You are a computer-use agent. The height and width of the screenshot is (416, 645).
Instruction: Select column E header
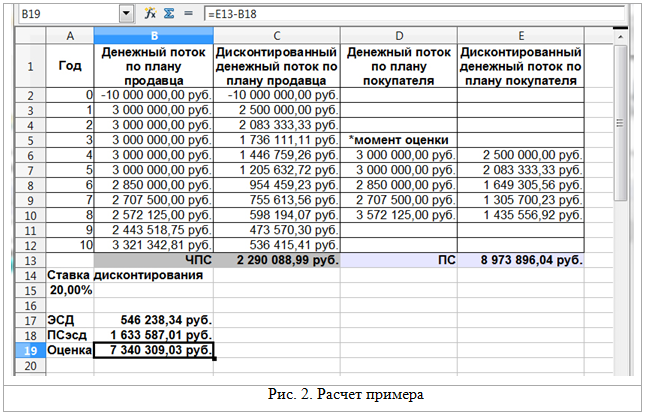pos(521,36)
